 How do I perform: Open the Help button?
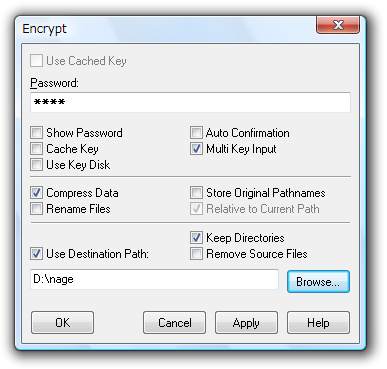pos(318,322)
